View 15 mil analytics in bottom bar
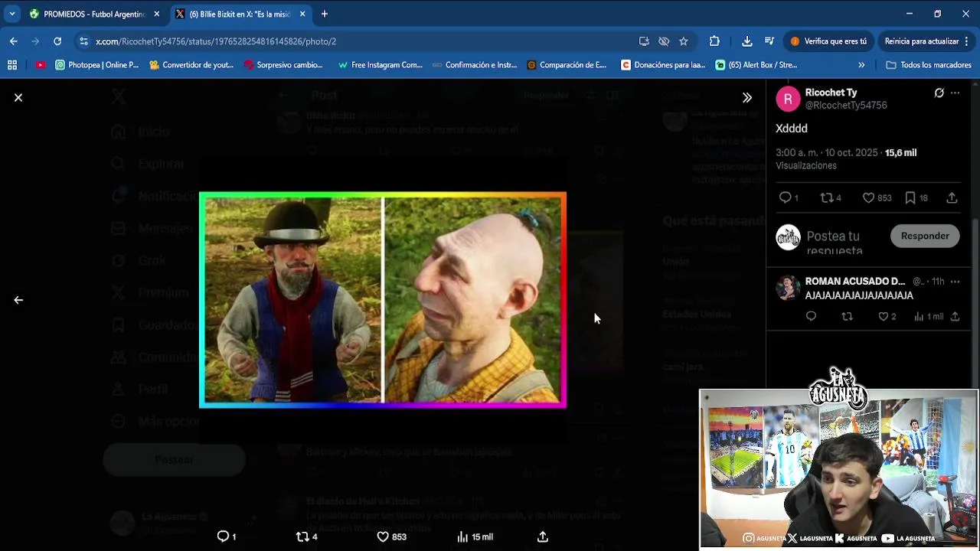This screenshot has width=980, height=551. tap(475, 536)
